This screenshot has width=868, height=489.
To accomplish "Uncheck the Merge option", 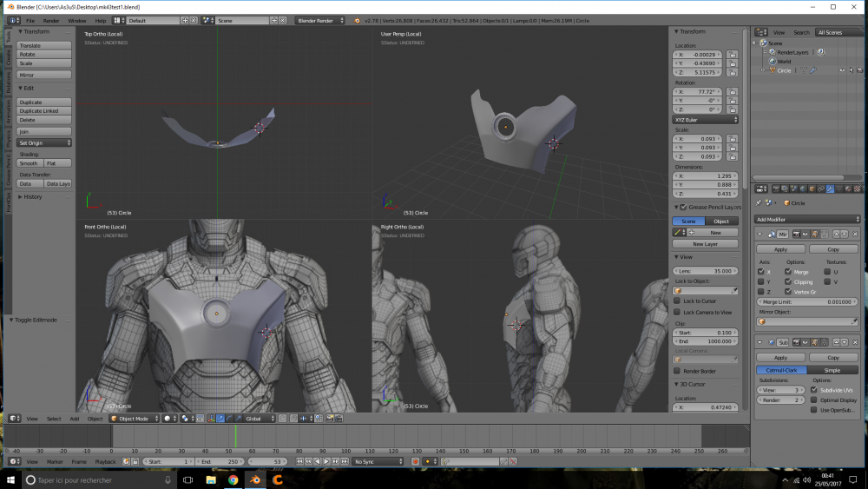I will (788, 272).
